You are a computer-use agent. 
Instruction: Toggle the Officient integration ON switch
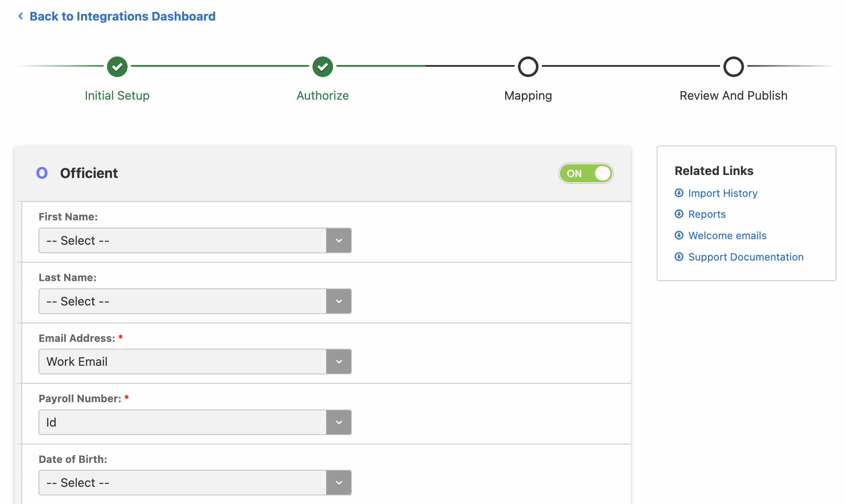click(586, 173)
